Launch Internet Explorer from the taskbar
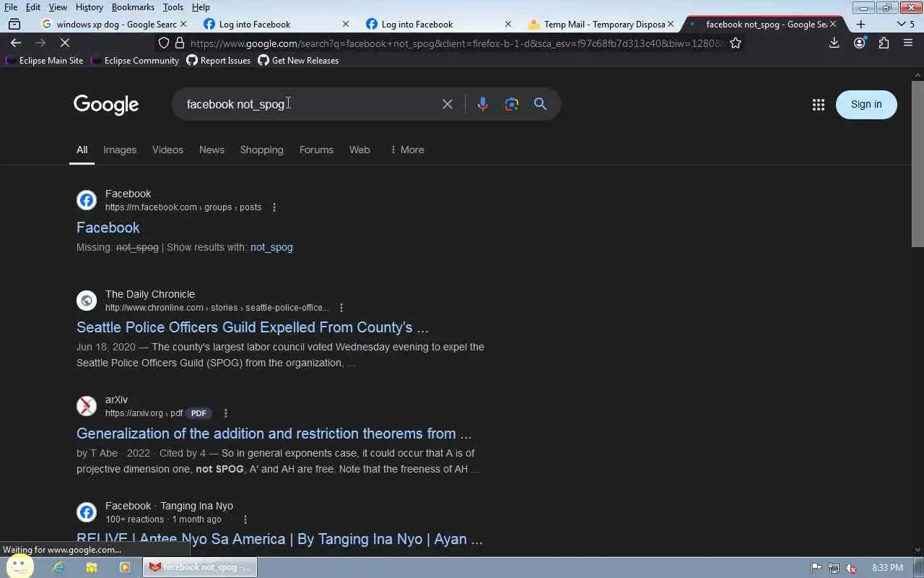924x578 pixels. (x=58, y=567)
